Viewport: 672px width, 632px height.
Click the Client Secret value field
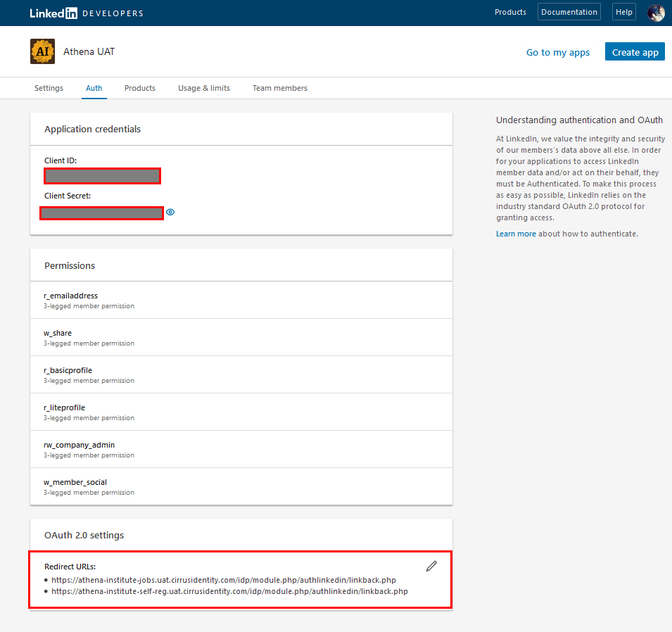point(101,213)
